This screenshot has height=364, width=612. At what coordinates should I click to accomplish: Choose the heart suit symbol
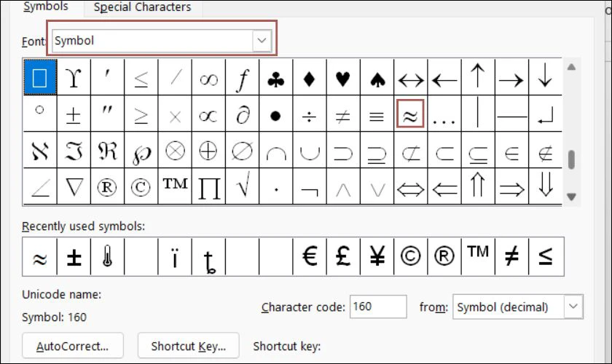pyautogui.click(x=343, y=77)
